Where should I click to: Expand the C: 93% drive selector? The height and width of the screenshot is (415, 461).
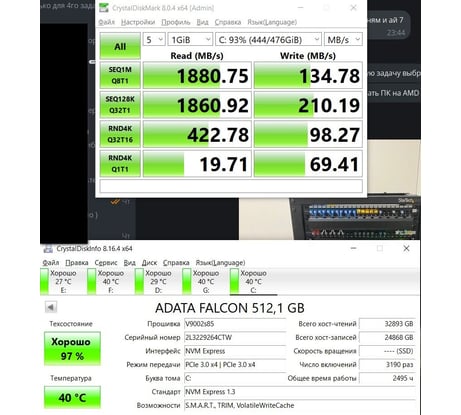269,40
